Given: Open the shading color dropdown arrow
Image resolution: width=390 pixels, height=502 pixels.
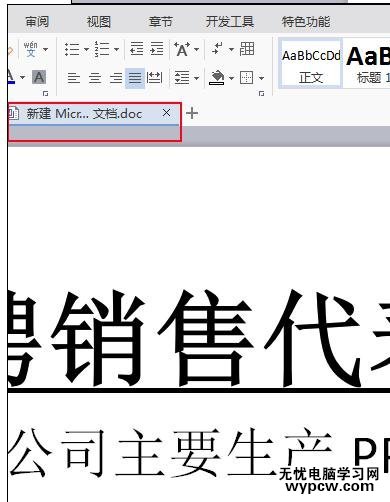Looking at the screenshot, I should 231,78.
